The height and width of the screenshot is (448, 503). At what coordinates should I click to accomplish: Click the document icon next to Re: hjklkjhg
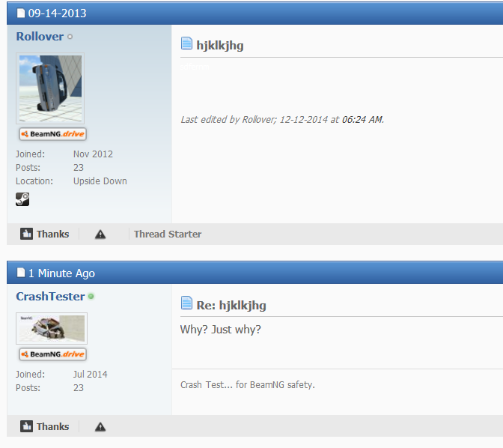point(186,303)
